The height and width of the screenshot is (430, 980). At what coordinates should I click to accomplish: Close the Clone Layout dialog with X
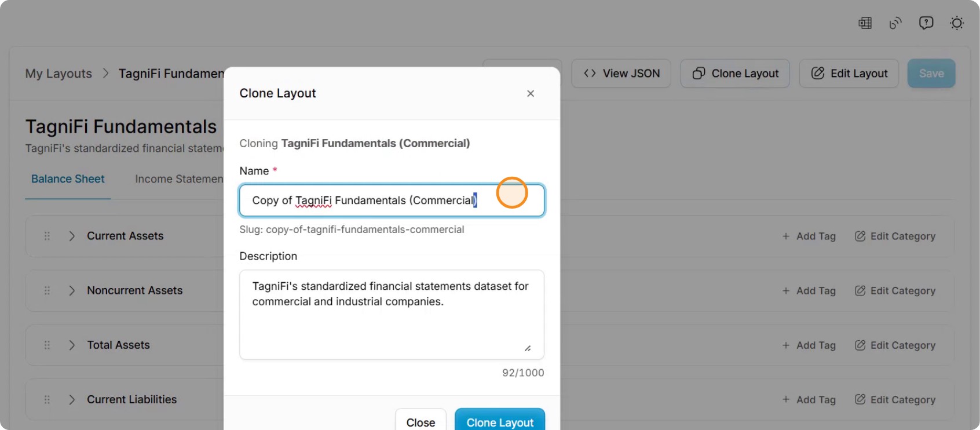531,93
